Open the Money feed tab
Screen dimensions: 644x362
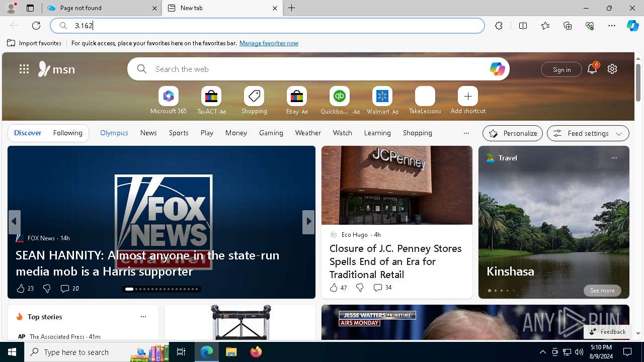click(236, 133)
